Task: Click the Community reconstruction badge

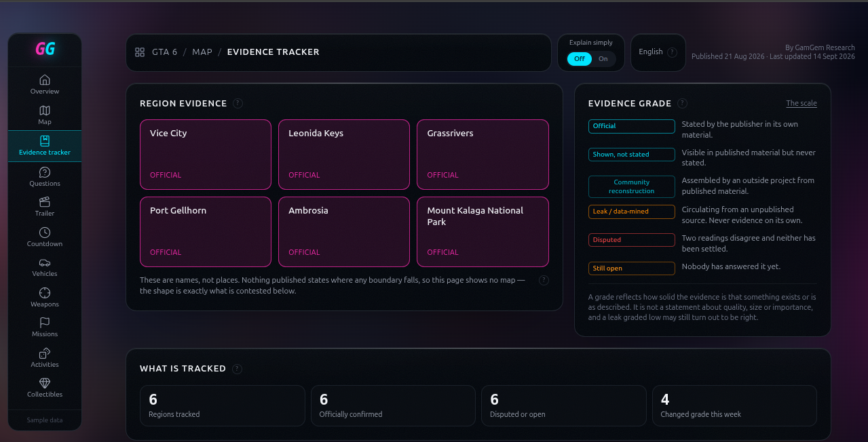Action: click(631, 186)
